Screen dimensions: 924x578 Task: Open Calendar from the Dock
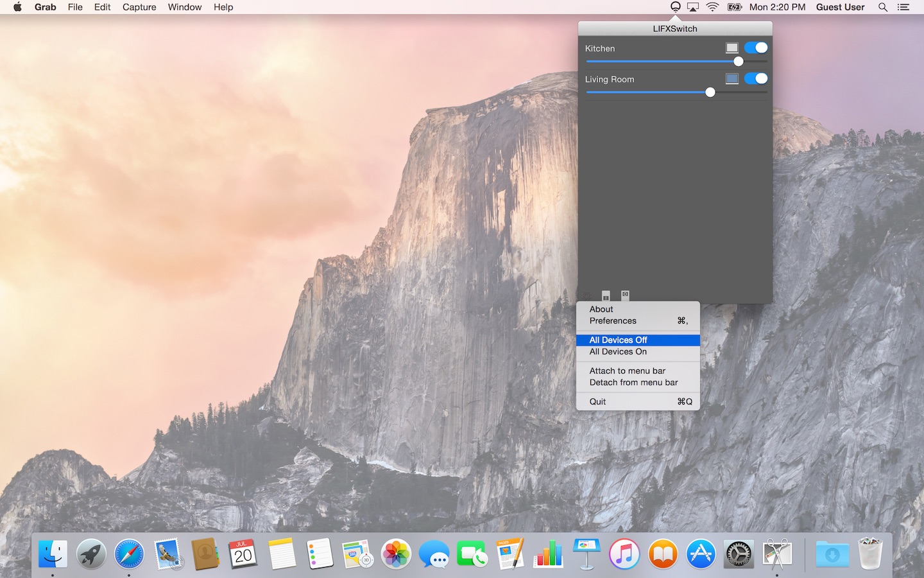[243, 554]
